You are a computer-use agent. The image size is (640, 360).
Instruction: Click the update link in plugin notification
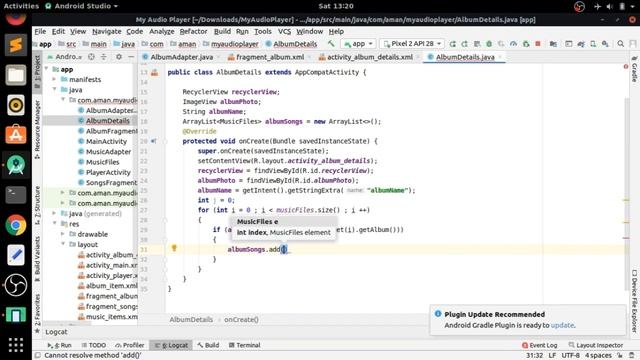562,325
